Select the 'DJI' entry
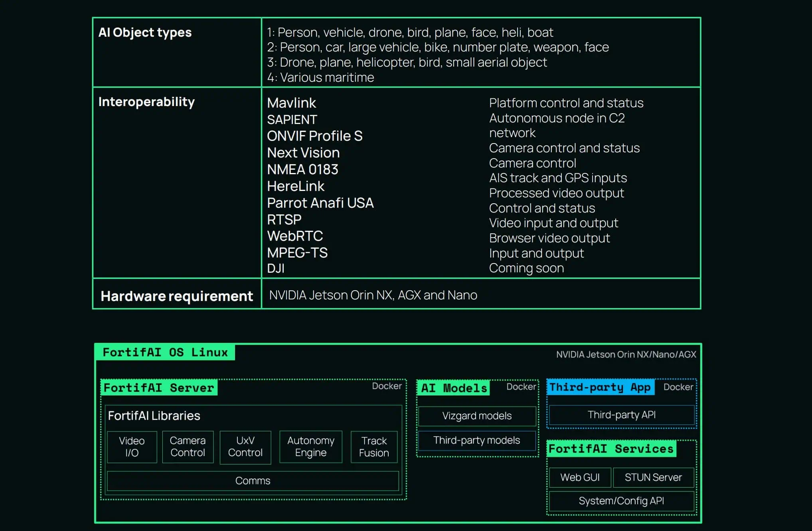The image size is (812, 531). pyautogui.click(x=275, y=268)
